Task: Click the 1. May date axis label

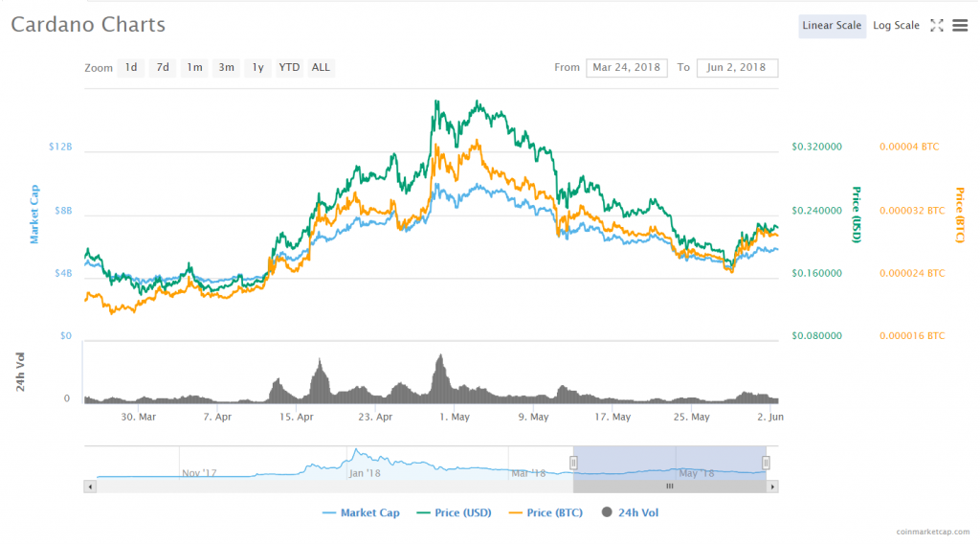Action: coord(455,417)
